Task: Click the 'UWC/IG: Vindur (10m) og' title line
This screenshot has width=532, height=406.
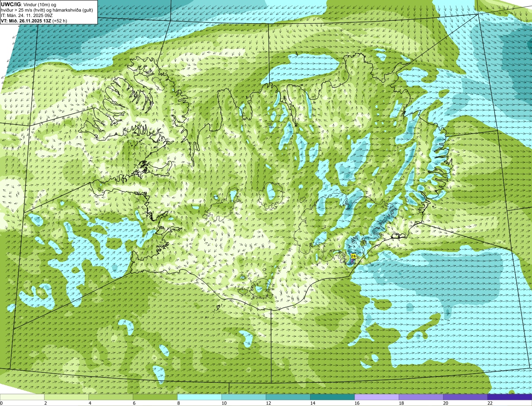Action: click(29, 4)
